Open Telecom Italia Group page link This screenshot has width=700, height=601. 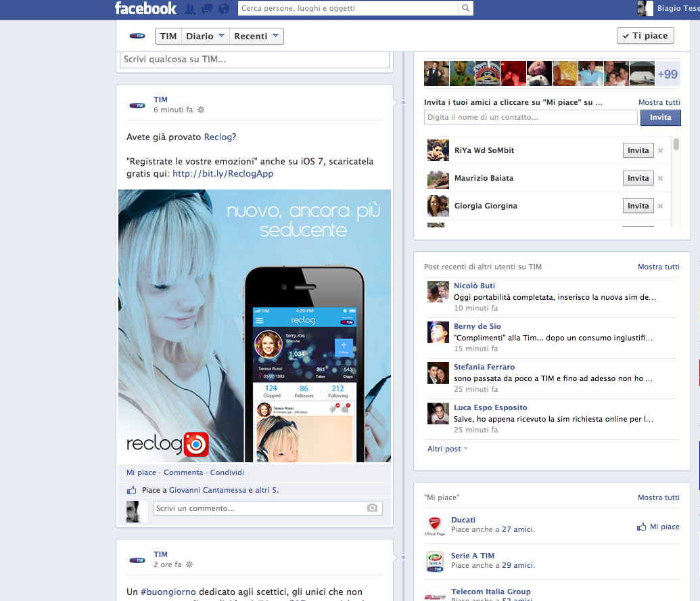pyautogui.click(x=490, y=591)
